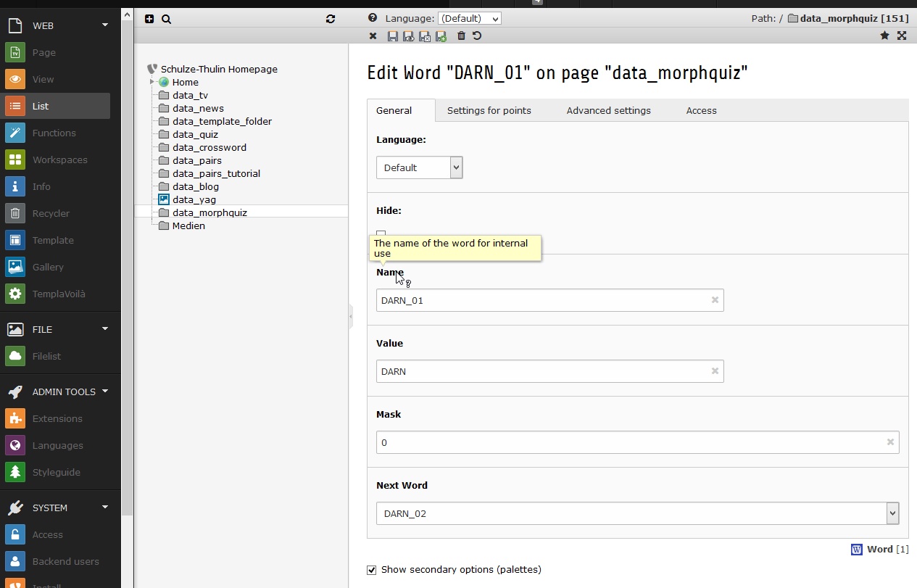The height and width of the screenshot is (588, 917).
Task: Select data_template_folder in page tree
Action: [x=222, y=121]
